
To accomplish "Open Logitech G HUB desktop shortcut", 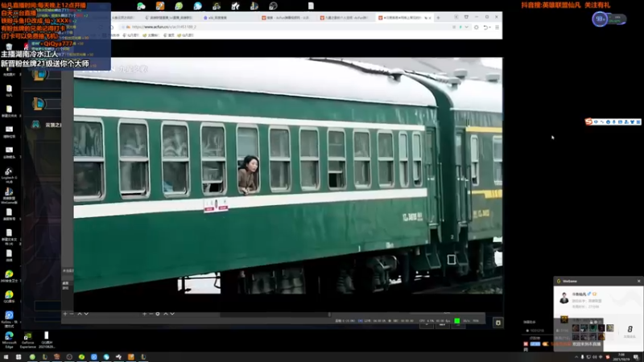I will click(9, 175).
